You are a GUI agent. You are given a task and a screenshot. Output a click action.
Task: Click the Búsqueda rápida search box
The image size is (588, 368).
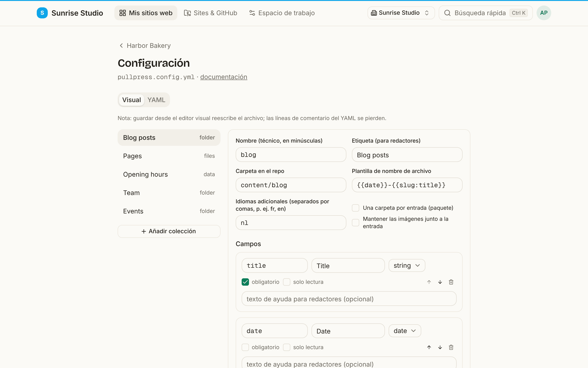486,13
